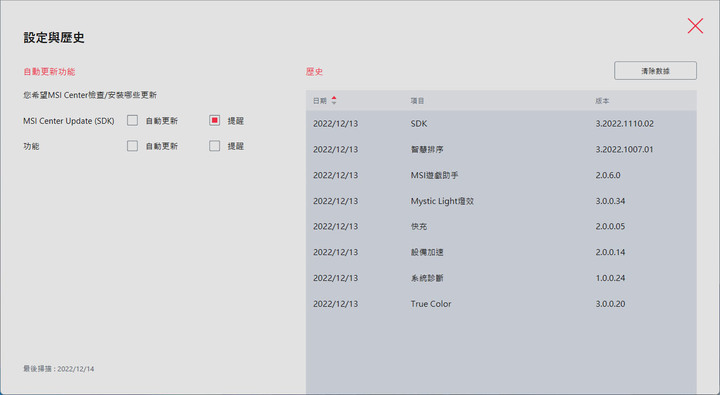Viewport: 720px width, 395px height.
Task: Click the 日期 column header
Action: click(320, 101)
